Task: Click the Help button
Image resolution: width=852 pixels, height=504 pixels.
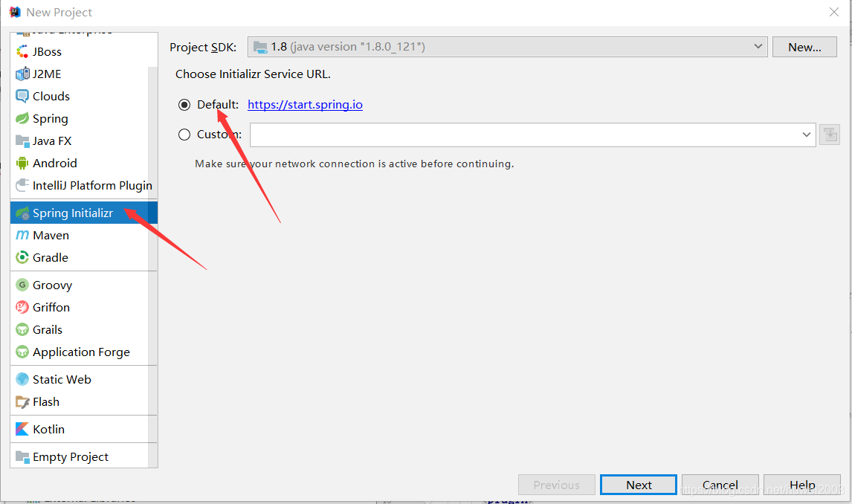Action: coord(802,485)
